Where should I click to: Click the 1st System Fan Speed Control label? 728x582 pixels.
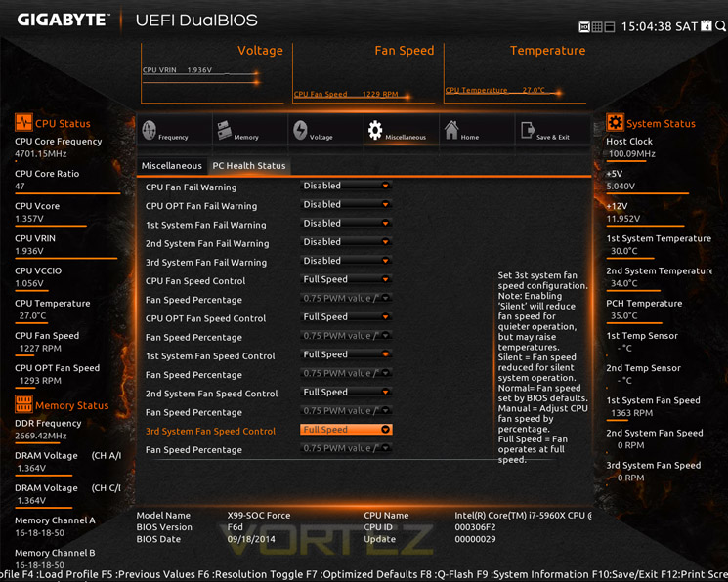[210, 356]
